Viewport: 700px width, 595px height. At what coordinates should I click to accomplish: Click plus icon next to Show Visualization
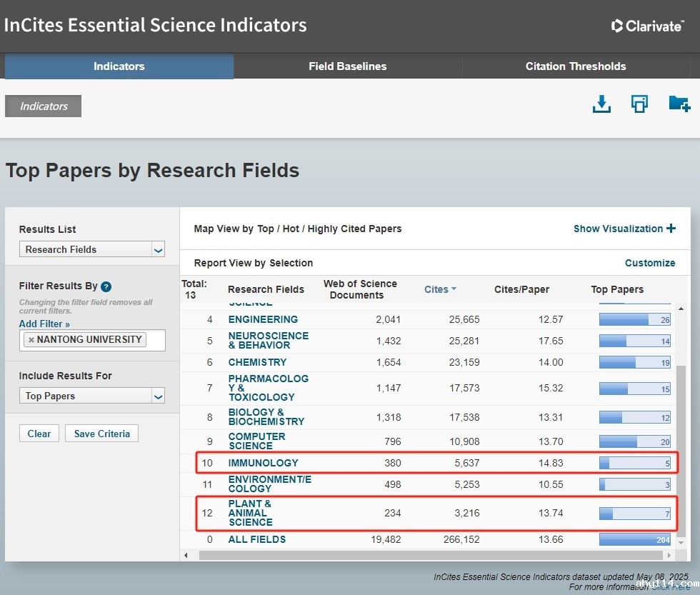(x=671, y=229)
